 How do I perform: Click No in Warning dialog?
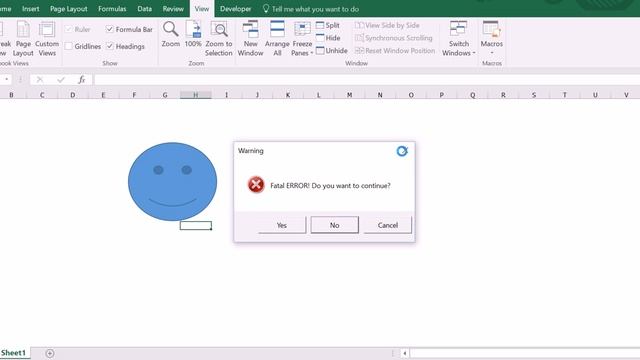click(335, 225)
